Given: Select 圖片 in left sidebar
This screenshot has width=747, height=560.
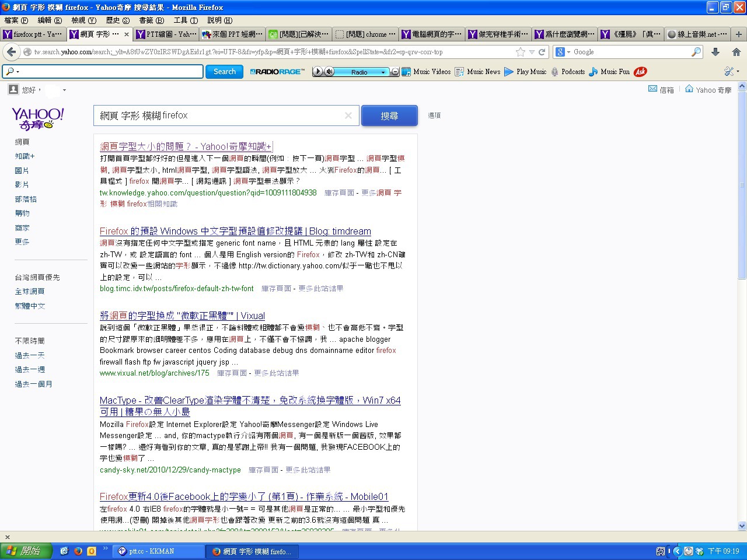Looking at the screenshot, I should (22, 170).
